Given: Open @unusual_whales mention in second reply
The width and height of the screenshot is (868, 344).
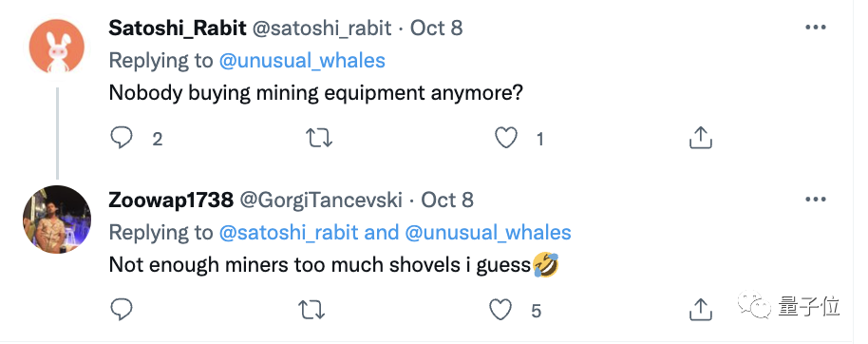Looking at the screenshot, I should point(488,233).
